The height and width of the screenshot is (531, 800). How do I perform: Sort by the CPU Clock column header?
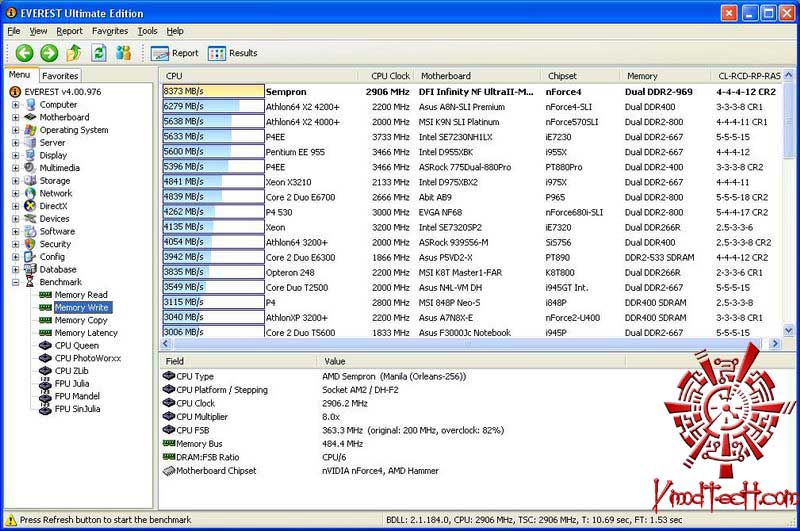point(390,76)
